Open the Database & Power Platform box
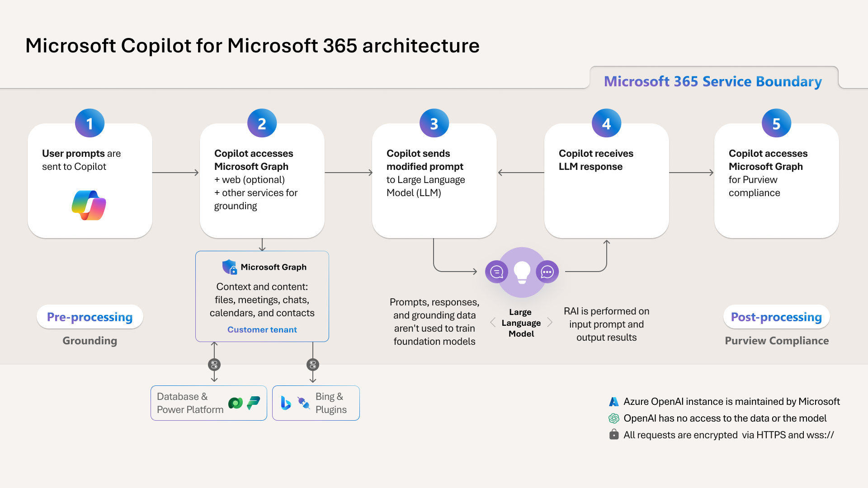Viewport: 868px width, 488px height. [209, 403]
